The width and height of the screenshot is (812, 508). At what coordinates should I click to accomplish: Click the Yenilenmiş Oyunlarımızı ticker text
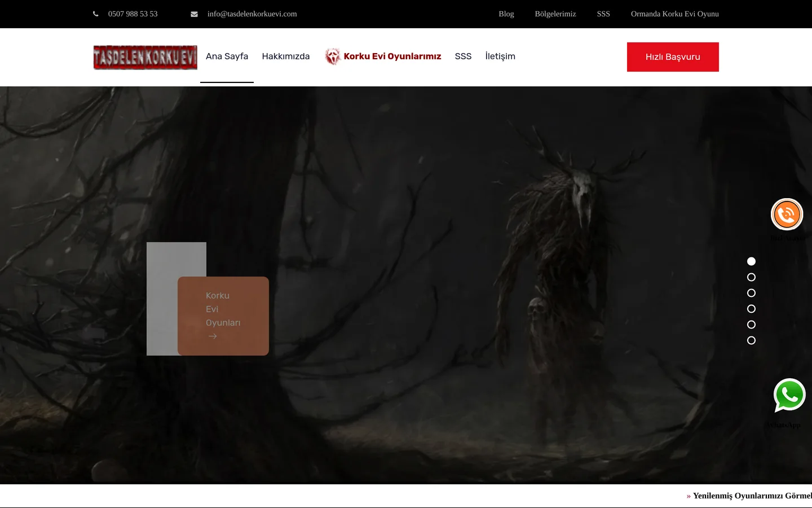[x=752, y=496]
